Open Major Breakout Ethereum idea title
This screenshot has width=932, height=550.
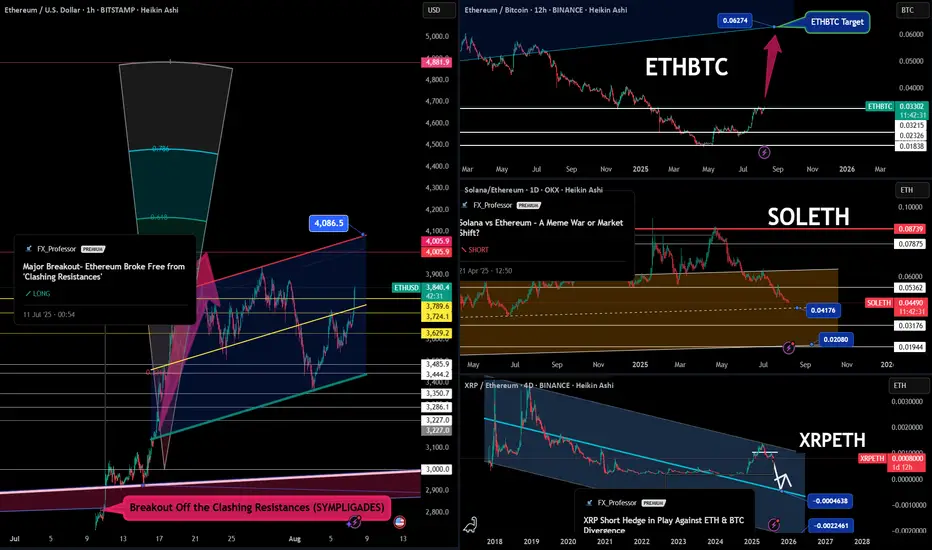coord(103,272)
